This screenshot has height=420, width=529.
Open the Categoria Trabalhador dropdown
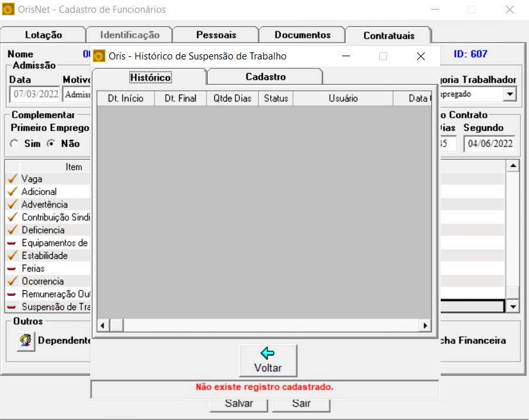(509, 94)
